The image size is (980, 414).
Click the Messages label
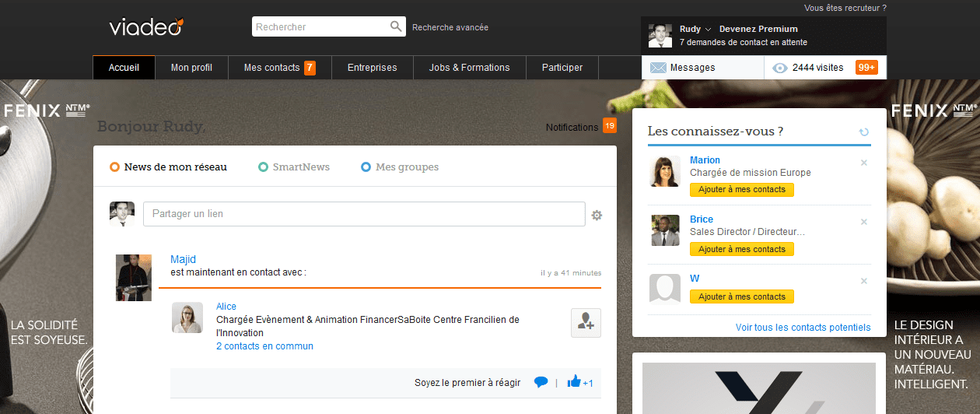point(692,68)
